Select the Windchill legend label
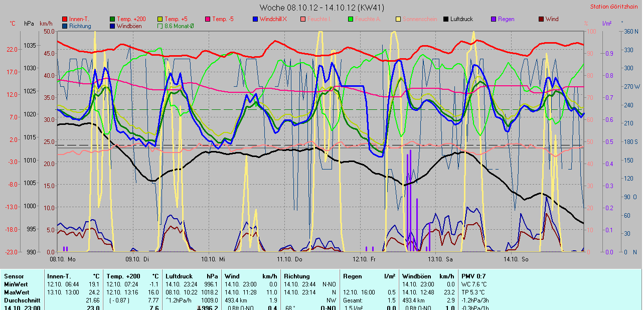This screenshot has width=644, height=310. tap(273, 19)
